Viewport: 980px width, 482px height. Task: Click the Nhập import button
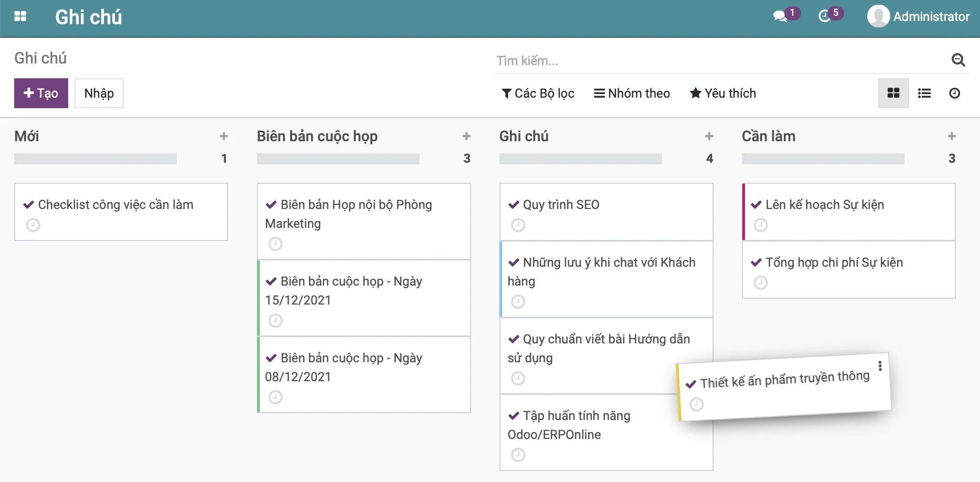(x=99, y=93)
